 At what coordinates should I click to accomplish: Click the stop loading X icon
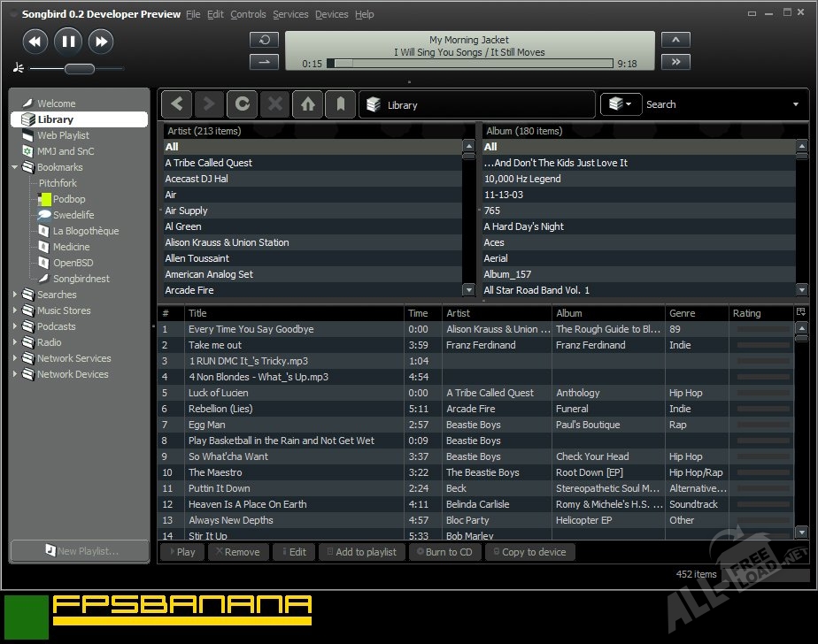pyautogui.click(x=274, y=104)
